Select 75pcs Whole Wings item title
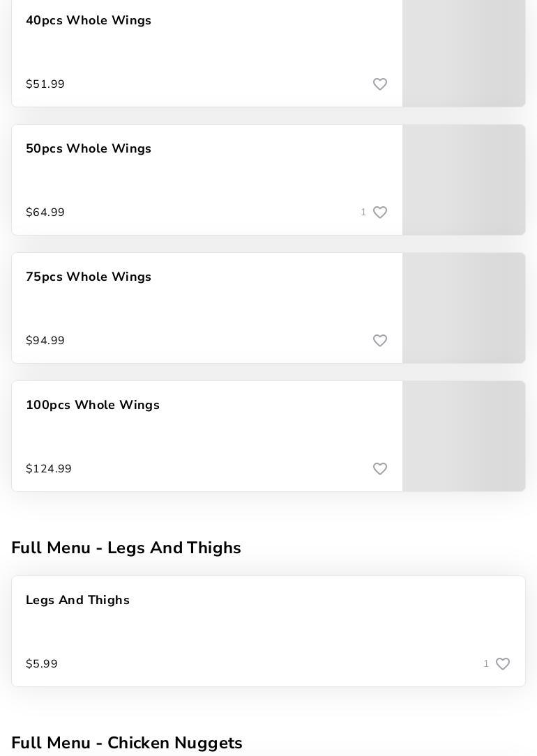Screen dimensions: 537x756 (89, 277)
